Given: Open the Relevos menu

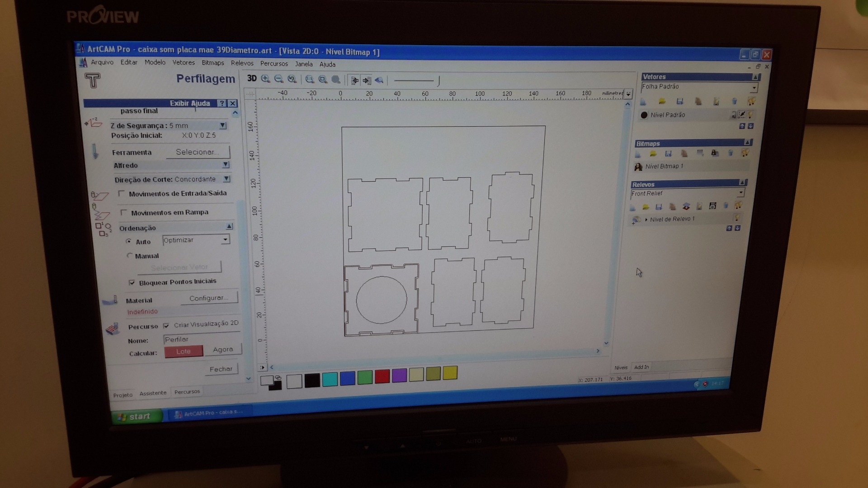Looking at the screenshot, I should 242,63.
